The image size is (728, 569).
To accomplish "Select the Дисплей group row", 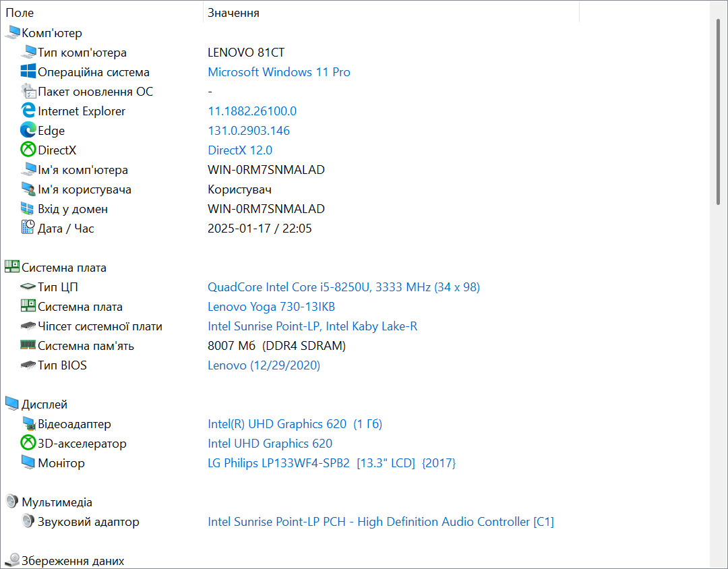I will (44, 404).
